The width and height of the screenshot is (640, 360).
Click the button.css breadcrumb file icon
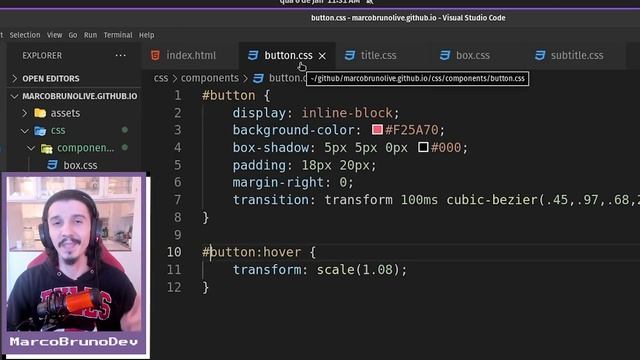coord(258,78)
